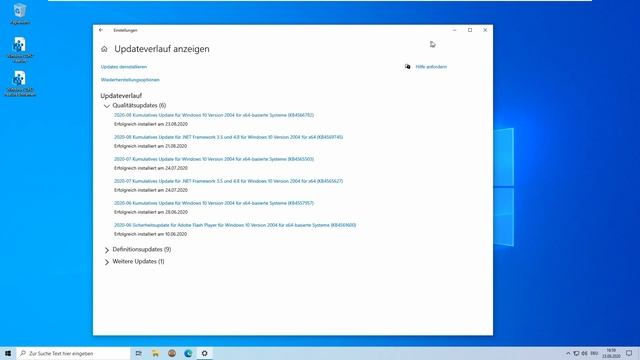Image resolution: width=640 pixels, height=360 pixels.
Task: Open the 2020-06 Windows 10 cumulative update KB4557957
Action: pos(214,203)
